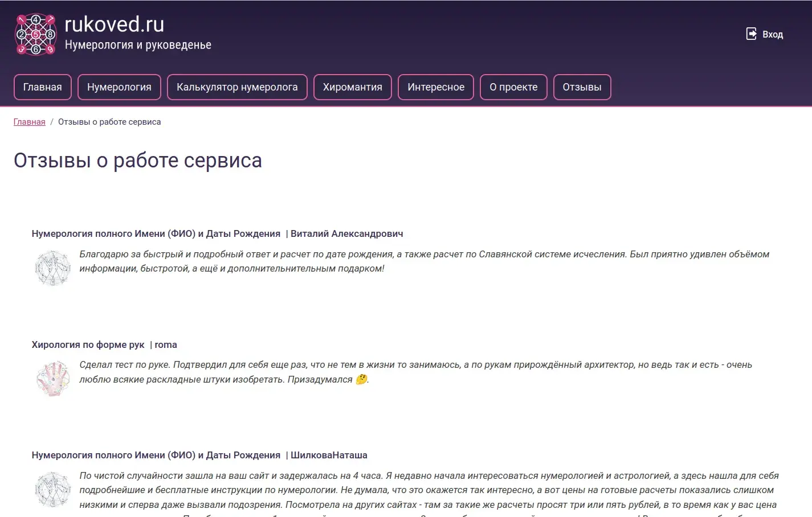Click the ШилковаНаташа review heading
Screen dimensions: 812x517
pyautogui.click(x=328, y=455)
